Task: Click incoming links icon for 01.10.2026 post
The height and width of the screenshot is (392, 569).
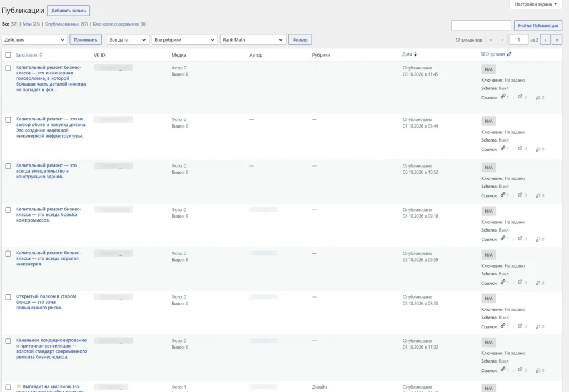Action: pos(538,370)
